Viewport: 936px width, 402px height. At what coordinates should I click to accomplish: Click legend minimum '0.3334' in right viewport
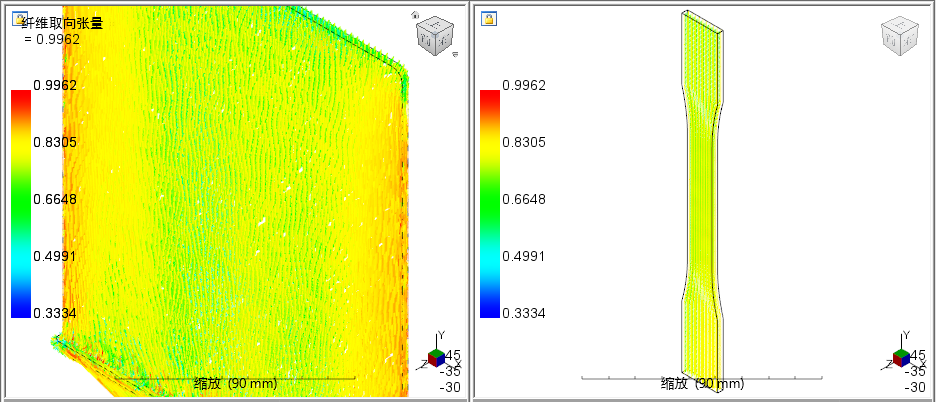pos(524,313)
